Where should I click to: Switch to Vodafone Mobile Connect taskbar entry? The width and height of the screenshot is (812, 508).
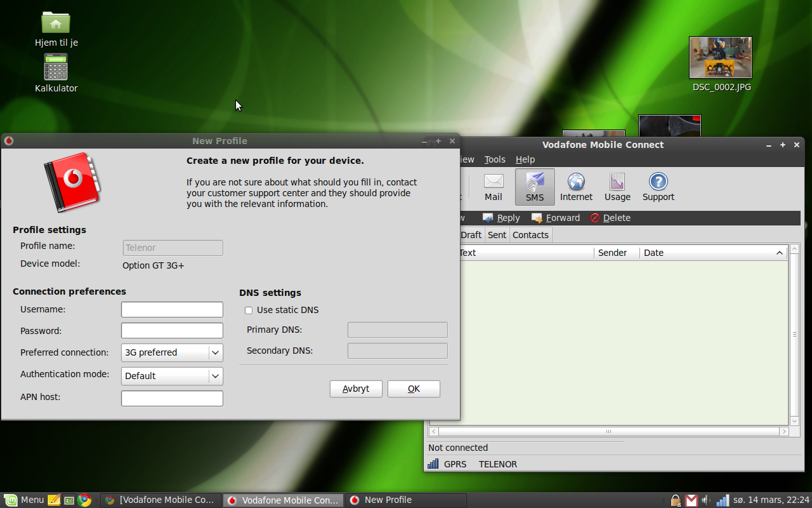coord(283,500)
